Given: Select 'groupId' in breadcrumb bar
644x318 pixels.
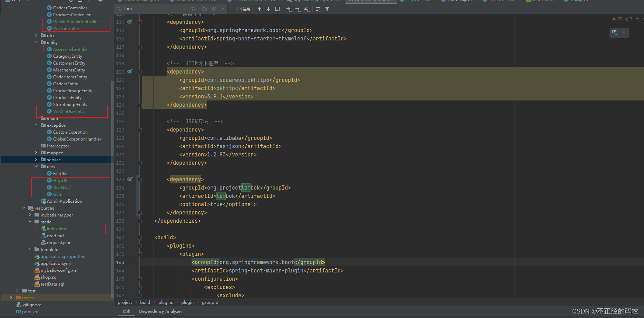Looking at the screenshot, I should [x=210, y=302].
